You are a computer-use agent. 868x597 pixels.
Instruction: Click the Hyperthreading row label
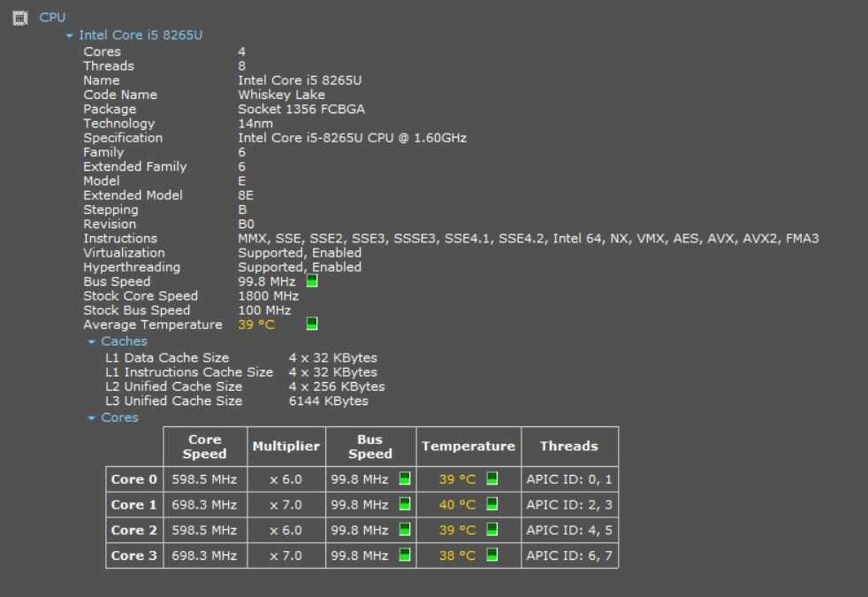tap(132, 267)
